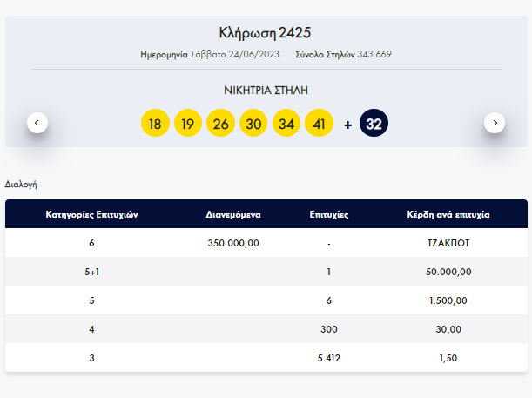532x398 pixels.
Task: Click the 350.000,00 distributed amount cell
Action: [233, 243]
